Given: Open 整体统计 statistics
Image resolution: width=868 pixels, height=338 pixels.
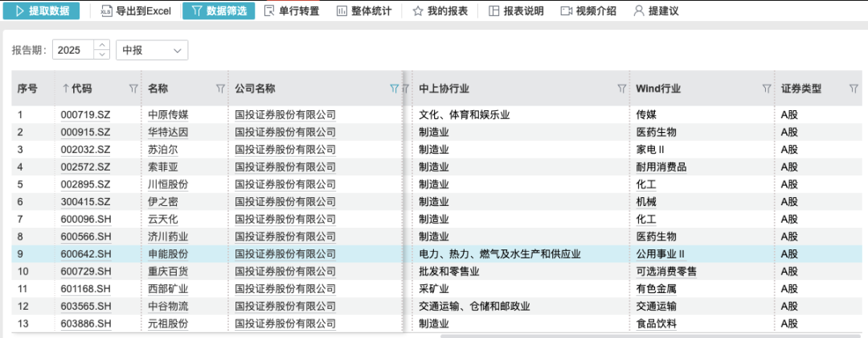Looking at the screenshot, I should click(342, 11).
